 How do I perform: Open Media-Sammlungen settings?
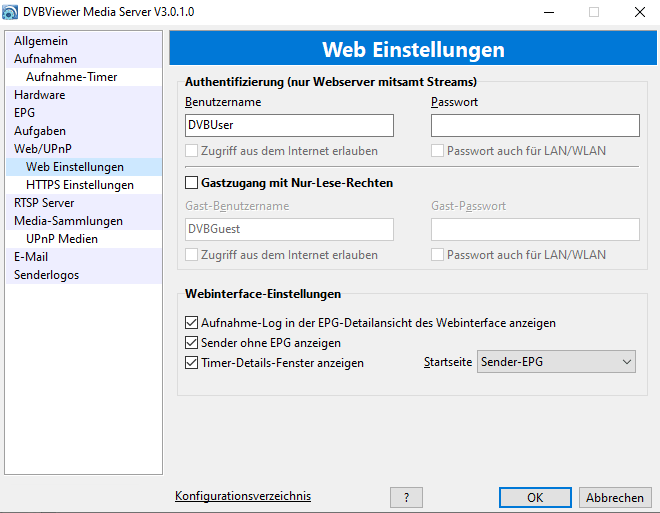(84, 221)
